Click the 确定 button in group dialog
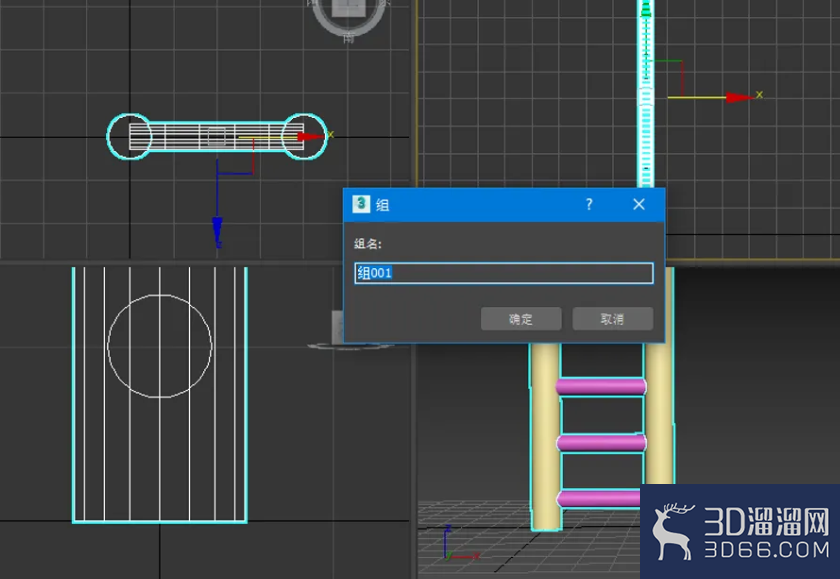 521,319
